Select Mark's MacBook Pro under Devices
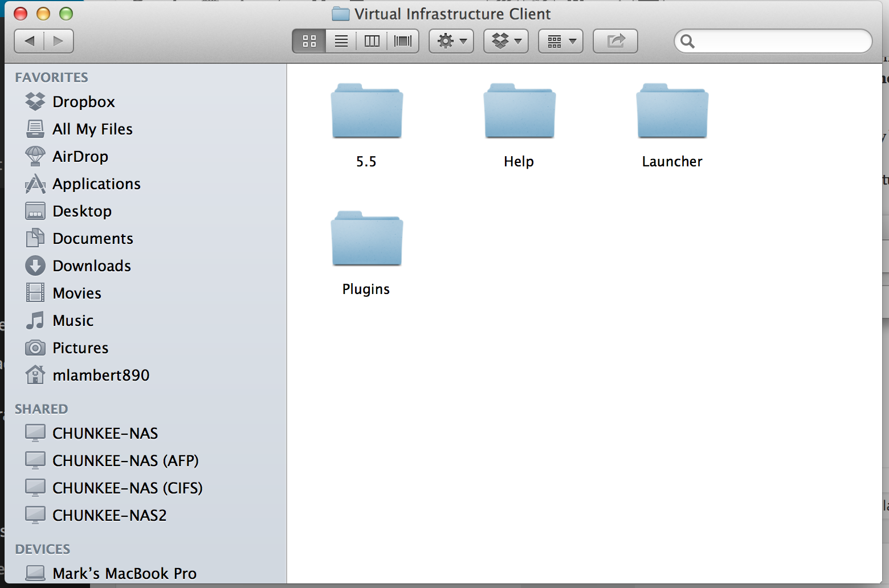Screen dimensions: 889x588 pyautogui.click(x=124, y=573)
